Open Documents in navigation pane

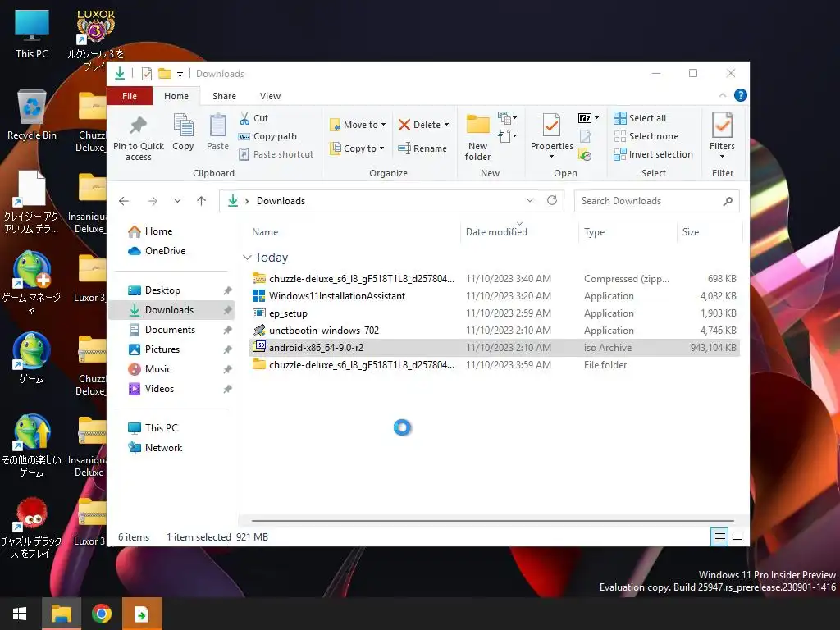pyautogui.click(x=162, y=330)
